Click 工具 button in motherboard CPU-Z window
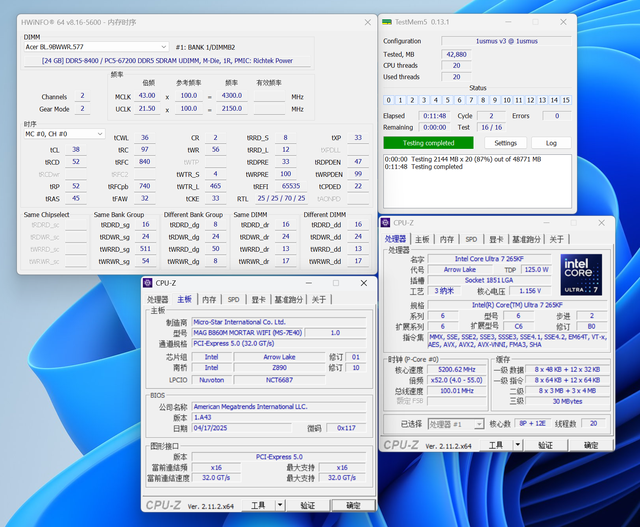This screenshot has height=527, width=640. click(258, 505)
